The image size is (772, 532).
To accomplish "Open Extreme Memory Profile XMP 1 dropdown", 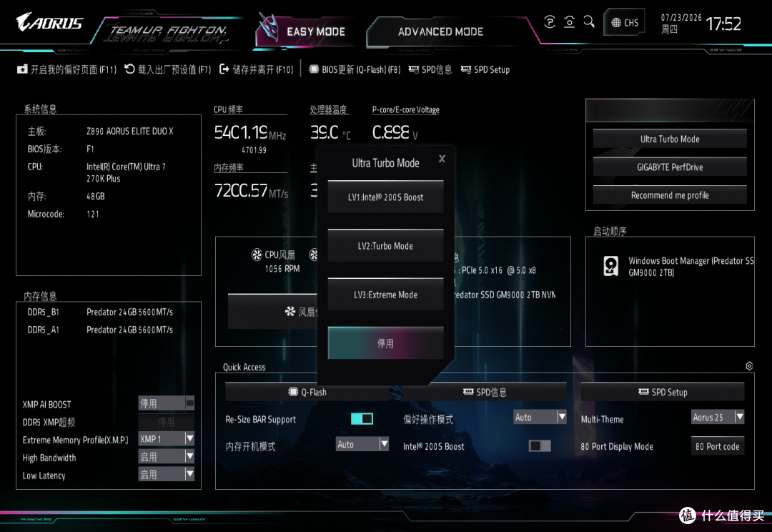I will tap(167, 439).
